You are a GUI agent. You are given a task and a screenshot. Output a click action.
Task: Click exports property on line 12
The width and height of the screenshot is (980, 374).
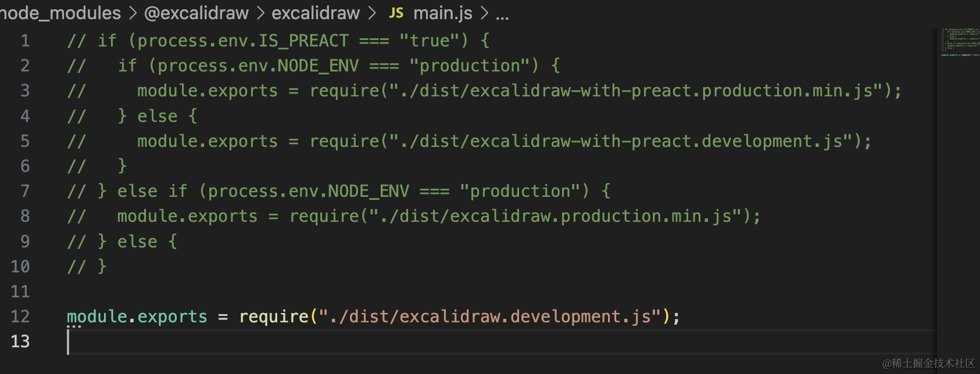tap(172, 317)
